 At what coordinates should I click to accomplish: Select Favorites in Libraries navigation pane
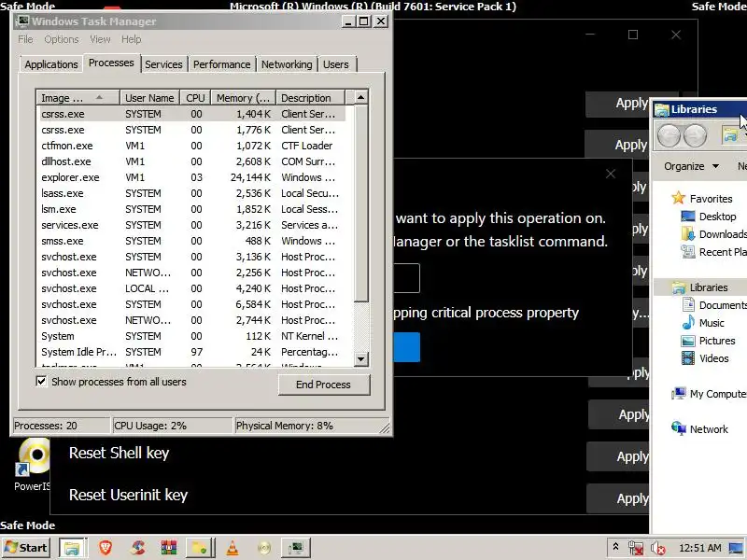pyautogui.click(x=702, y=199)
